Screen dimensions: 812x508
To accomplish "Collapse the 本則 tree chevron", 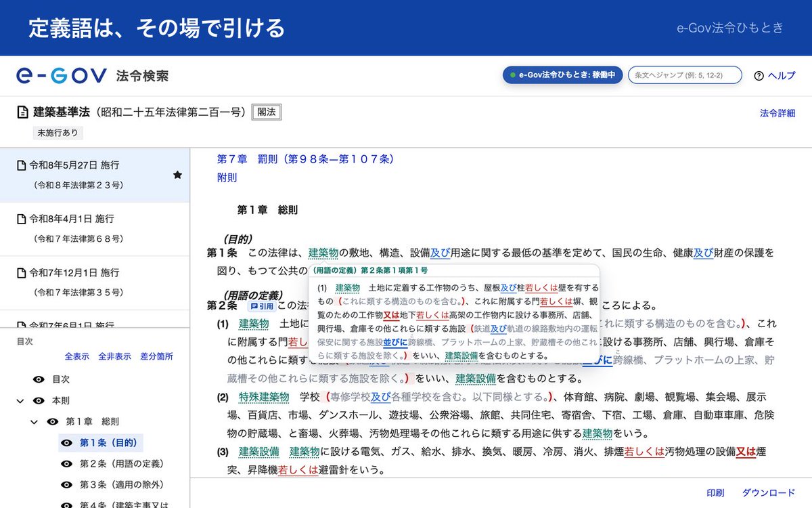I will pos(20,401).
